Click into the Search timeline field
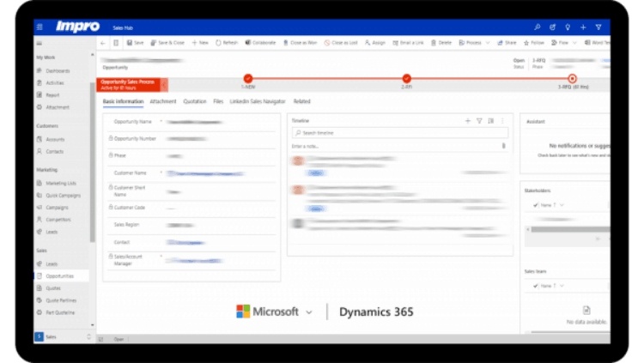644x363 pixels. pyautogui.click(x=399, y=133)
